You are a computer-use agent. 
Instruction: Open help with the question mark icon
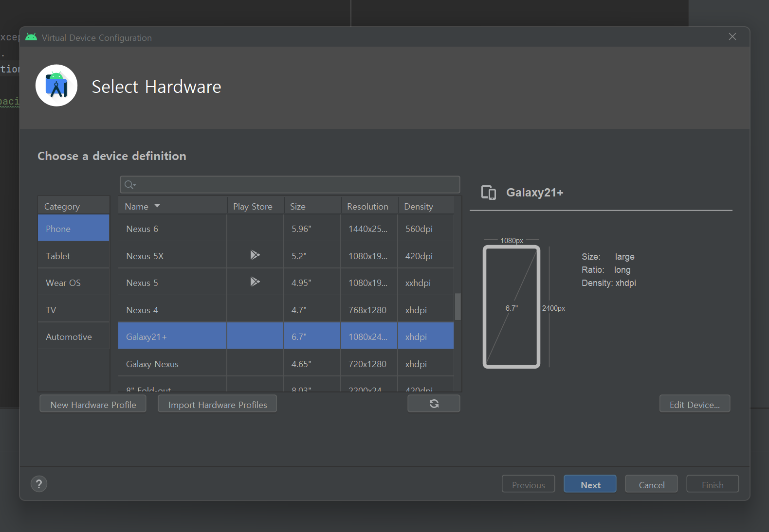click(x=39, y=484)
